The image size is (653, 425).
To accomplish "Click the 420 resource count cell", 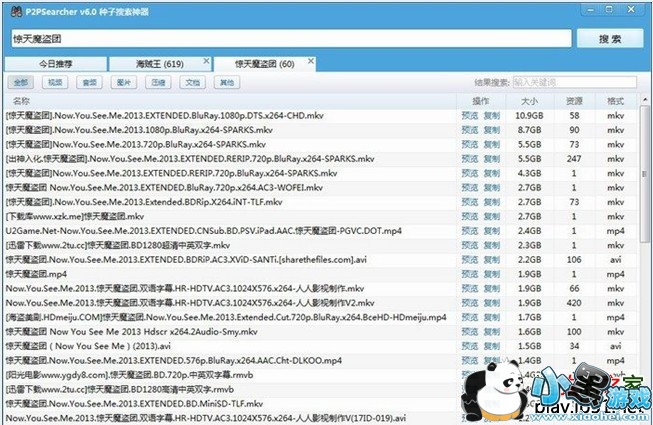I will coord(574,303).
